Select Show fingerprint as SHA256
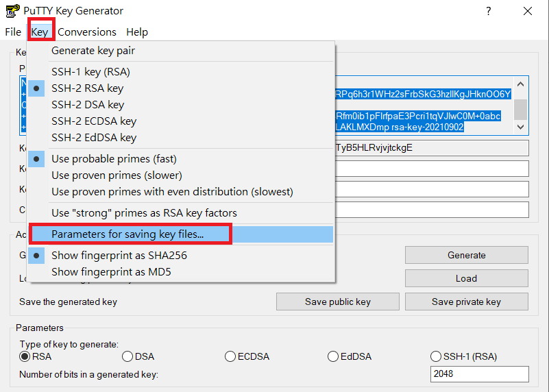The image size is (549, 392). coord(181,256)
